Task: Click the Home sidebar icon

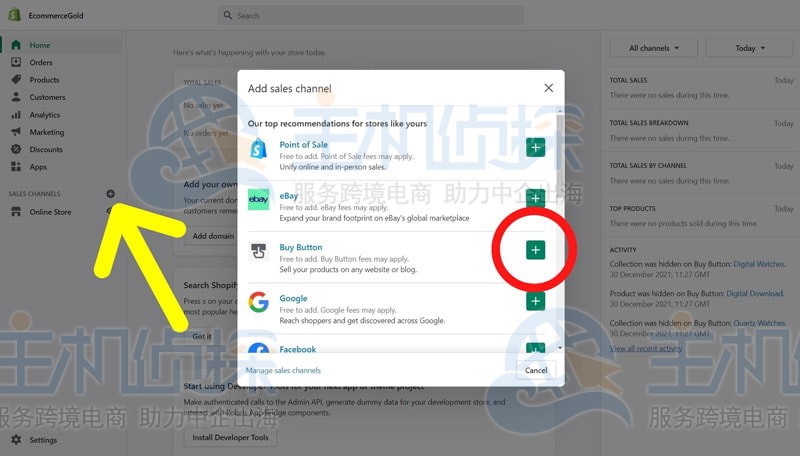Action: pos(16,45)
